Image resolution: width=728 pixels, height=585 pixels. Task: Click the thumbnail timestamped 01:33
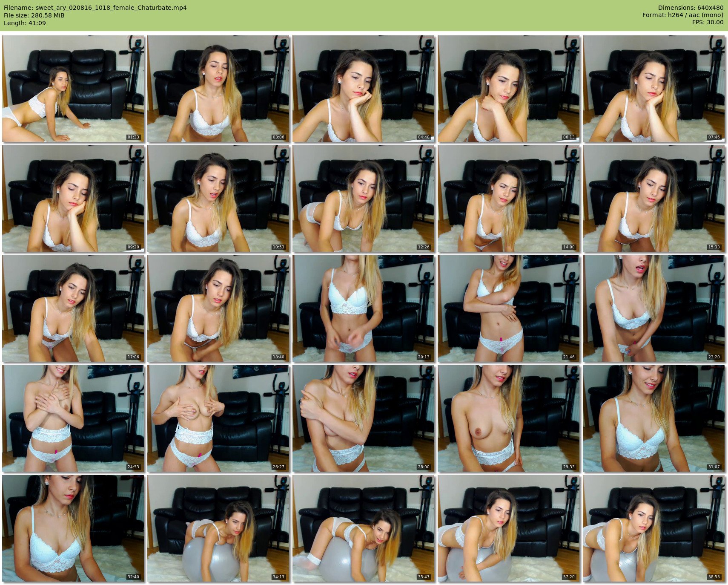73,89
